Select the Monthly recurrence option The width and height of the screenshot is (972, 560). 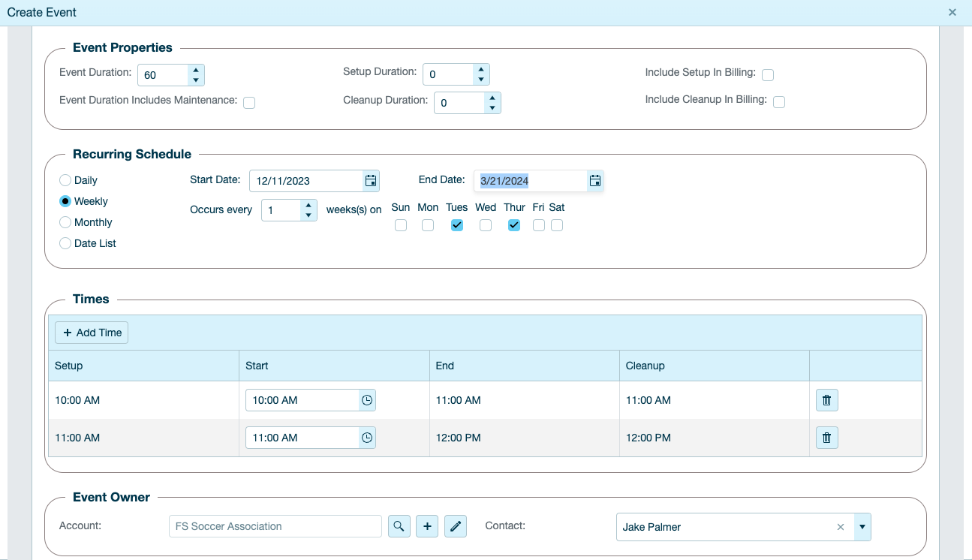(x=65, y=223)
